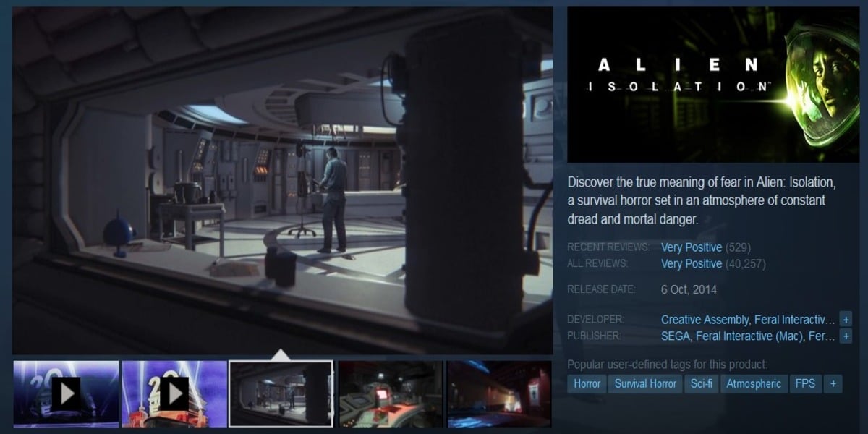
Task: Open Feral Interactive (Mac) publisher link
Action: pos(749,336)
